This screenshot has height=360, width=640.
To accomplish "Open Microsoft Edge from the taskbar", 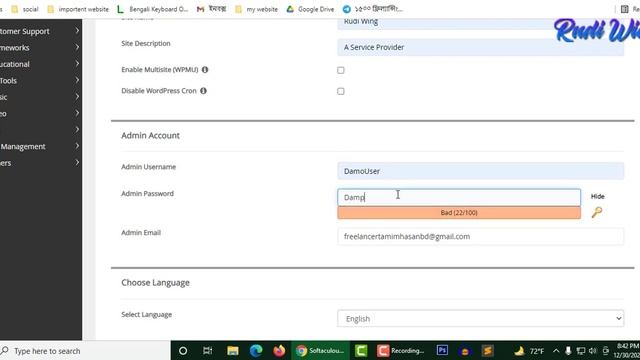I will point(256,351).
